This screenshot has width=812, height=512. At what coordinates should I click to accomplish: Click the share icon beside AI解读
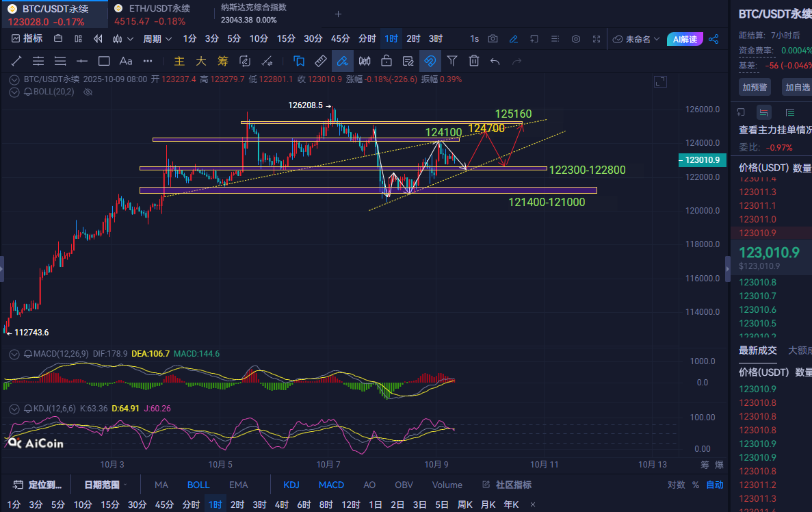[x=713, y=39]
